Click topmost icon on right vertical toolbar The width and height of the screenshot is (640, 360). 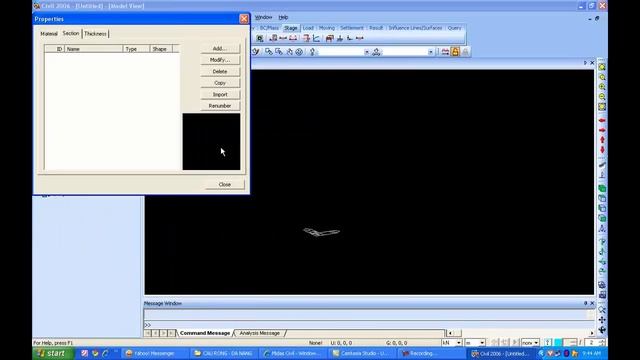point(602,67)
